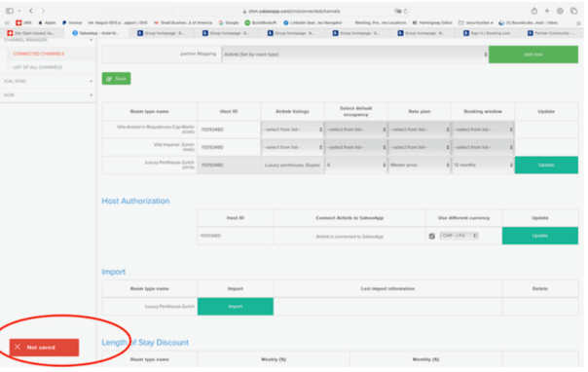Toggle the Use different currency checkbox
This screenshot has height=372, width=588.
pos(431,236)
